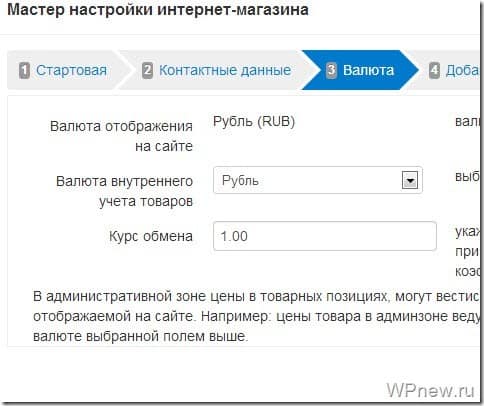Click the cut-off hint beside Курс обмена field
The image size is (484, 406).
pyautogui.click(x=467, y=252)
